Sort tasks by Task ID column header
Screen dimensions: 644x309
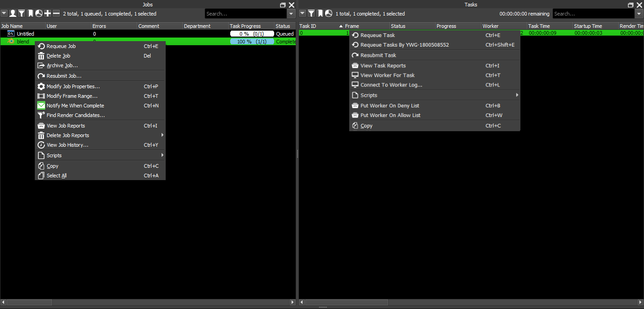[x=321, y=26]
